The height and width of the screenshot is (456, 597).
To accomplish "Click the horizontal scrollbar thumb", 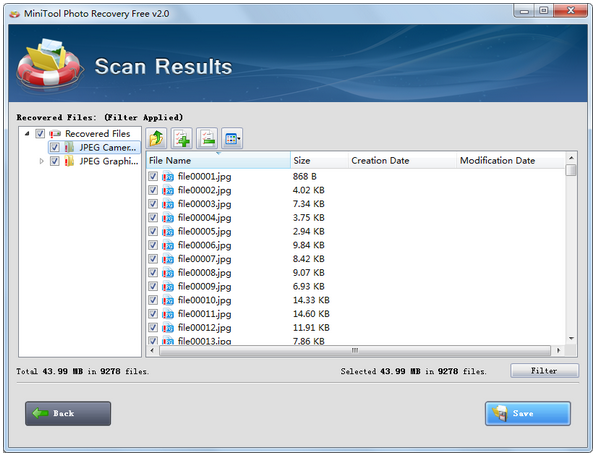I will [355, 351].
